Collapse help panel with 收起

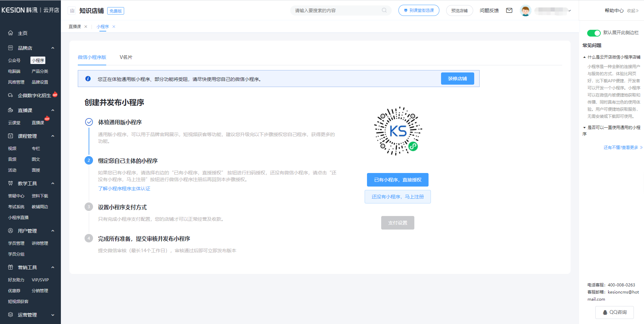pos(633,10)
